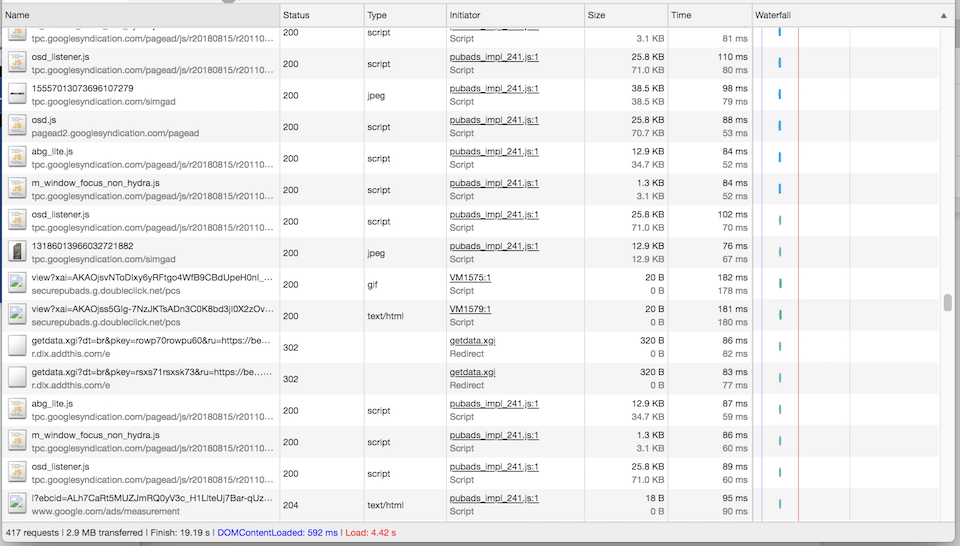
Task: Open VM1575:1 initiator link
Action: (x=470, y=277)
